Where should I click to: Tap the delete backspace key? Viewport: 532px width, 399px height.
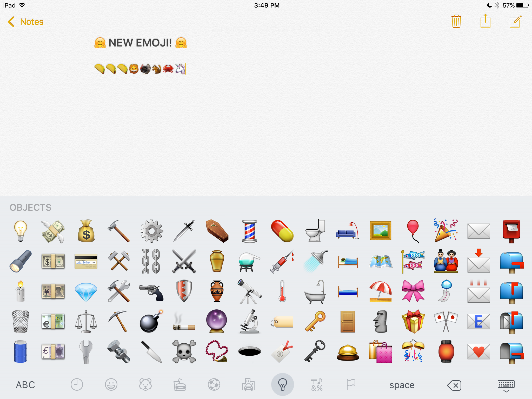[455, 385]
